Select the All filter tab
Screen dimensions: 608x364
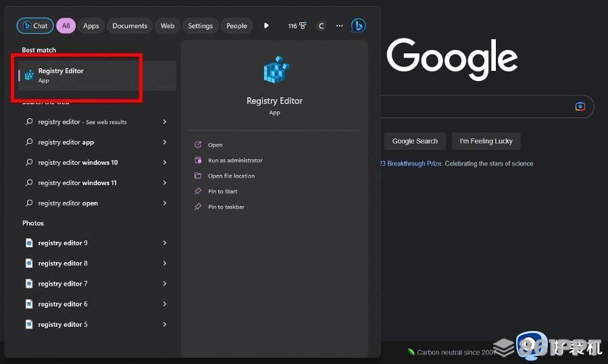click(66, 26)
